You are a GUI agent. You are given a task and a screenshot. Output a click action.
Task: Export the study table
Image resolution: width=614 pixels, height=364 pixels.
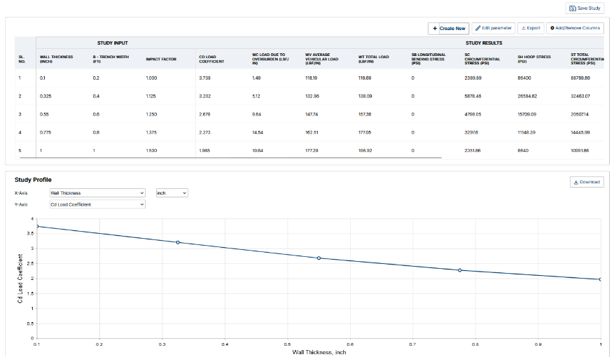(531, 28)
